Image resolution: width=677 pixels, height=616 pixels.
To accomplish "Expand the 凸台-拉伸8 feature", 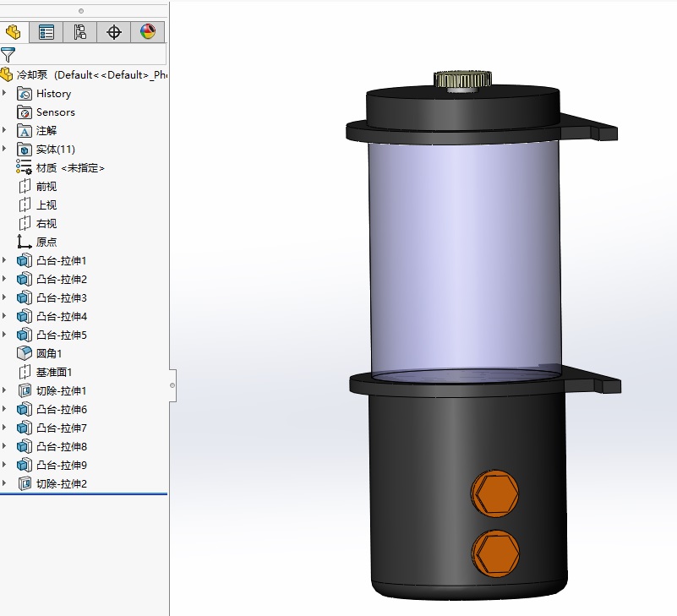I will pos(4,445).
